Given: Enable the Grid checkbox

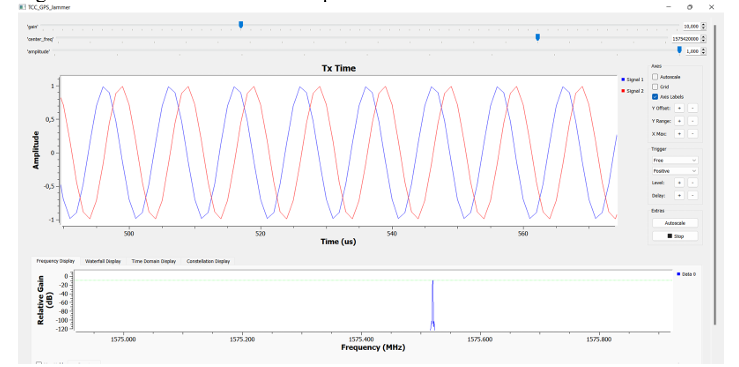Looking at the screenshot, I should tap(655, 87).
